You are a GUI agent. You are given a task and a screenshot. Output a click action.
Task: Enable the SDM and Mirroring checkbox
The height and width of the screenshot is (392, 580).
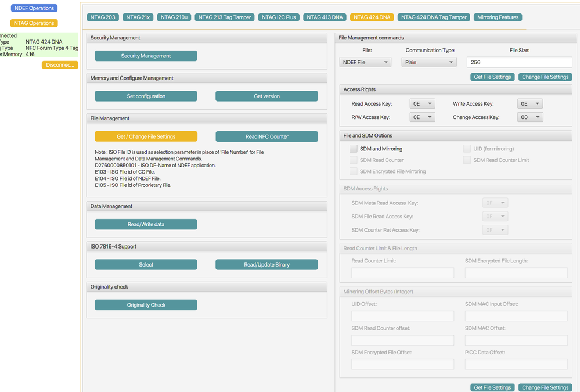(x=353, y=149)
